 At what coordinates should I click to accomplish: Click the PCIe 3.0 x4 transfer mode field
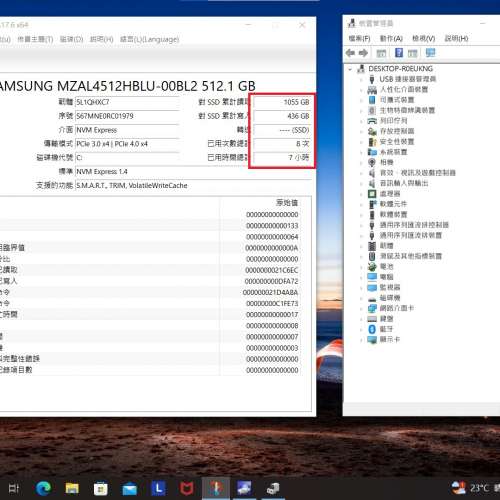(x=127, y=144)
